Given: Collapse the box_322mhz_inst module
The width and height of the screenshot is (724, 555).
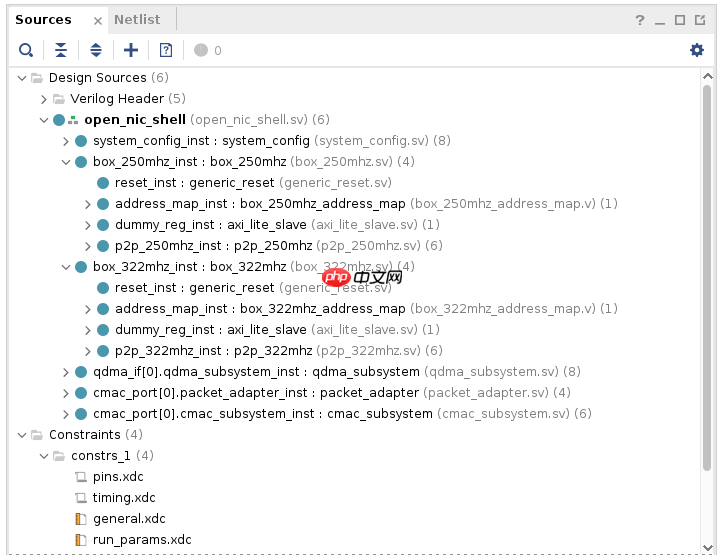Looking at the screenshot, I should (66, 267).
